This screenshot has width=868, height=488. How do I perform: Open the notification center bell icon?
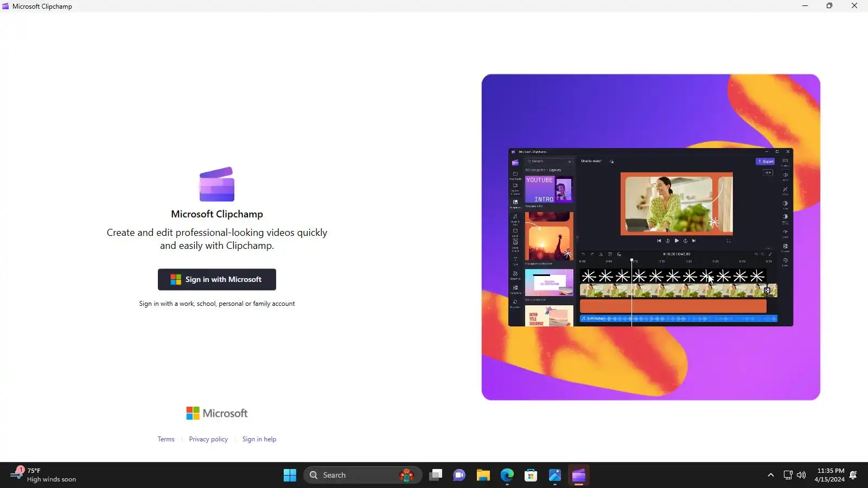pyautogui.click(x=853, y=475)
